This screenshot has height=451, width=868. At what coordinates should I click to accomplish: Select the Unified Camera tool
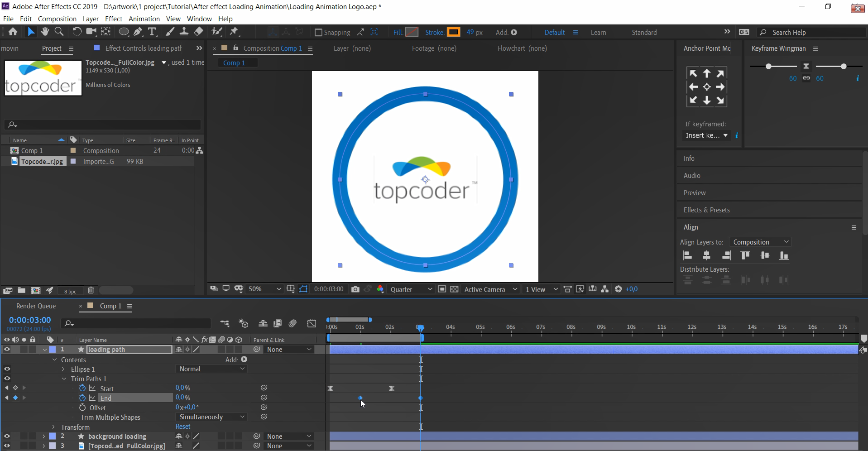pyautogui.click(x=91, y=32)
